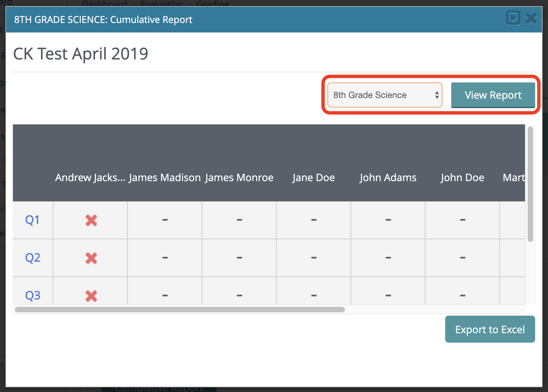
Task: Select the John Doe column header
Action: [x=462, y=177]
